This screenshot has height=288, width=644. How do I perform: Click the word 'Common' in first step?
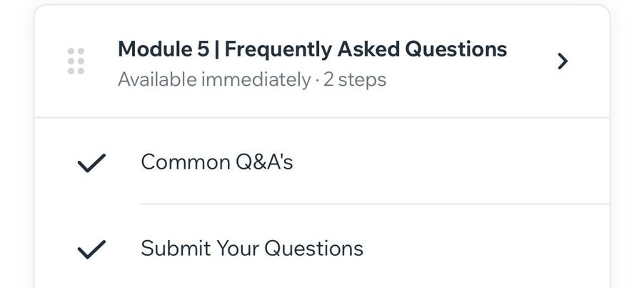(185, 162)
